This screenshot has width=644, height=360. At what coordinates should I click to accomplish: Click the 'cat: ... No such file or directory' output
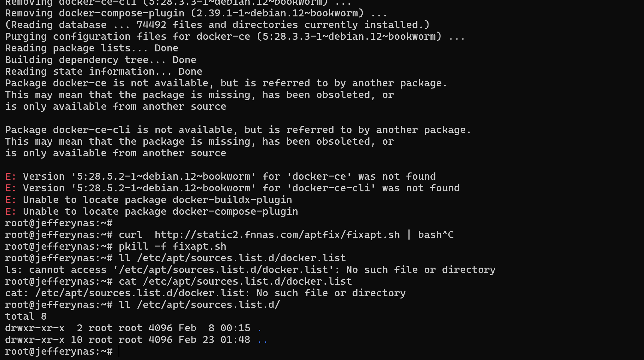pos(205,293)
